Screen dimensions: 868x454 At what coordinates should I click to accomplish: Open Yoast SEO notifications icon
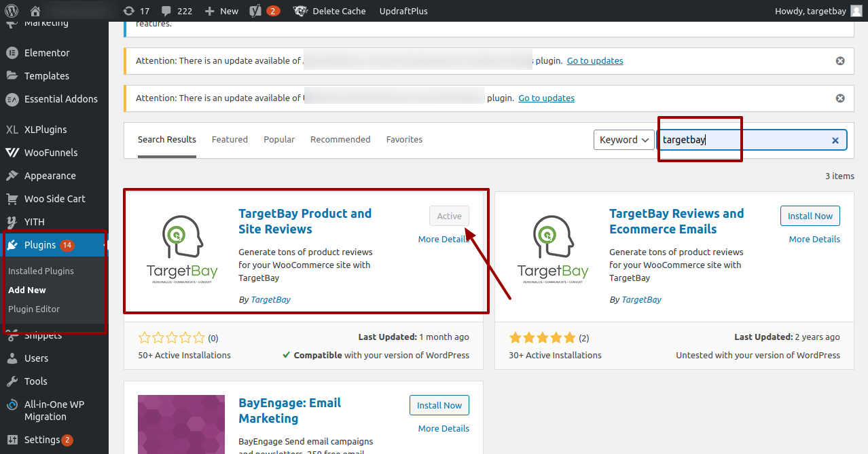(x=264, y=11)
